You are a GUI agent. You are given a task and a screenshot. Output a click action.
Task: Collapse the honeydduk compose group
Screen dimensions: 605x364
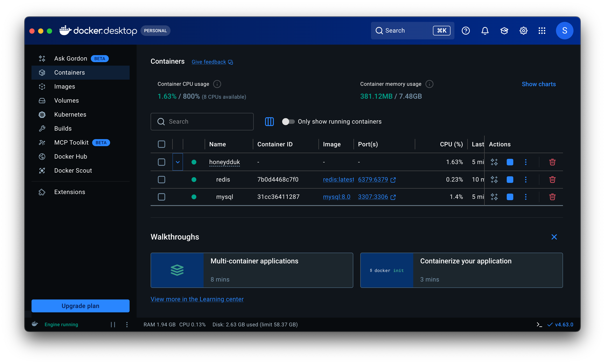point(178,162)
